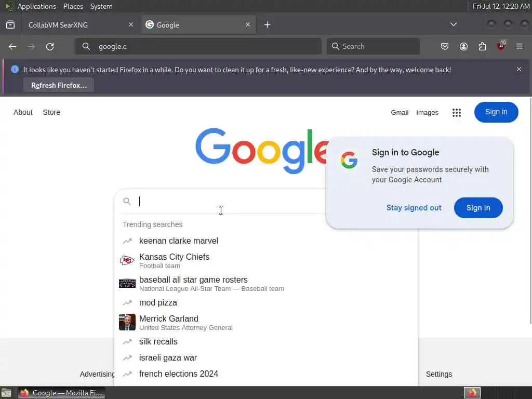Open Firefox View icon in the tab bar
This screenshot has width=532, height=399.
tap(10, 25)
